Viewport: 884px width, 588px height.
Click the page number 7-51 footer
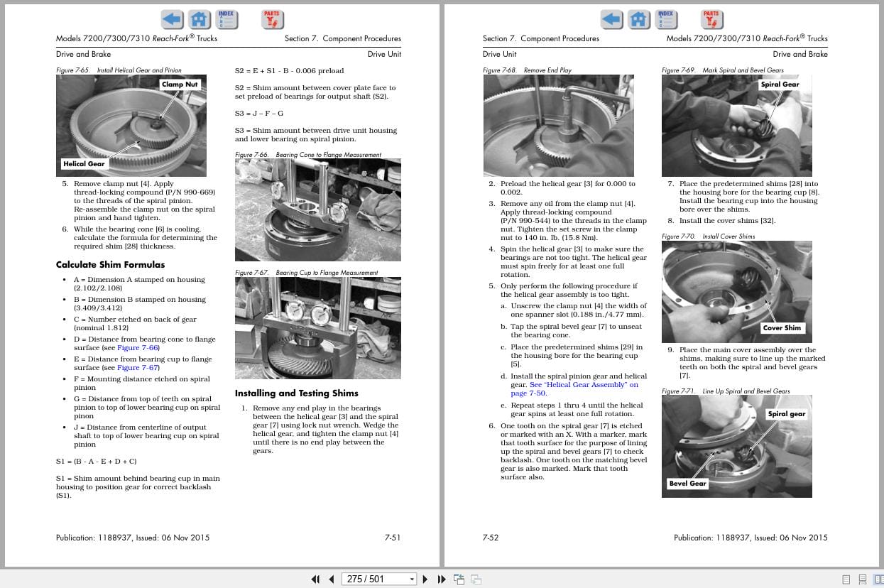[x=392, y=538]
